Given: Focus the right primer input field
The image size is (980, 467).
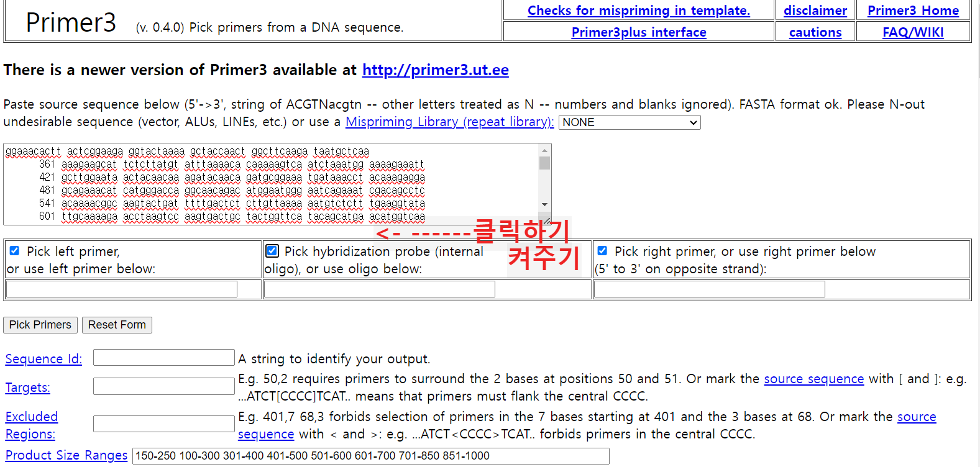Looking at the screenshot, I should pos(710,289).
